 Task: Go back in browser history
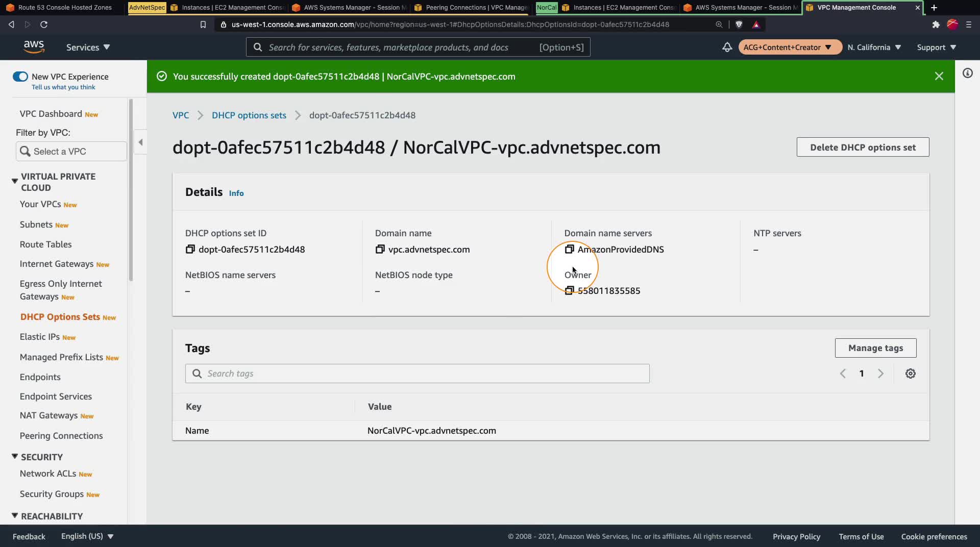pos(11,24)
